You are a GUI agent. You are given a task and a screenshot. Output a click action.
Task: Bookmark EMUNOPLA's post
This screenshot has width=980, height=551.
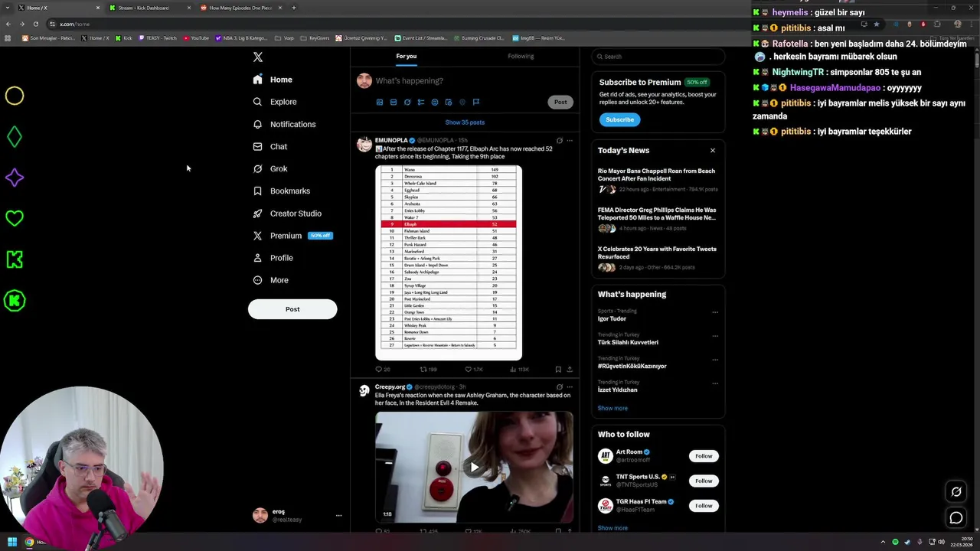click(x=558, y=369)
